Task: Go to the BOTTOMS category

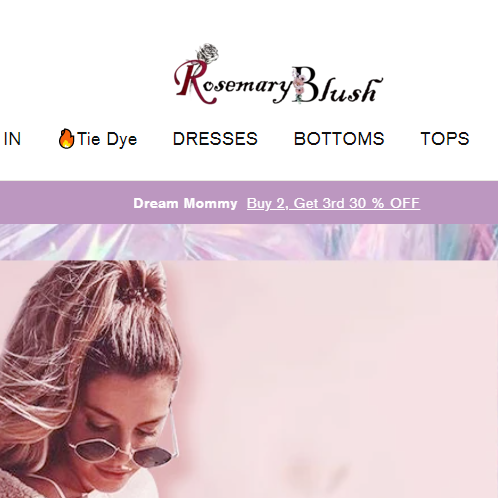Action: pos(339,139)
